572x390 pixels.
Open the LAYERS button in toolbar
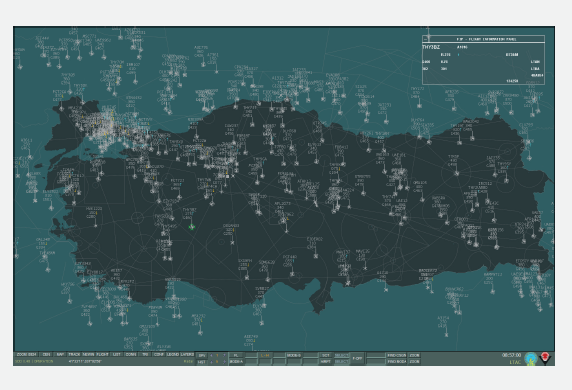pyautogui.click(x=187, y=355)
